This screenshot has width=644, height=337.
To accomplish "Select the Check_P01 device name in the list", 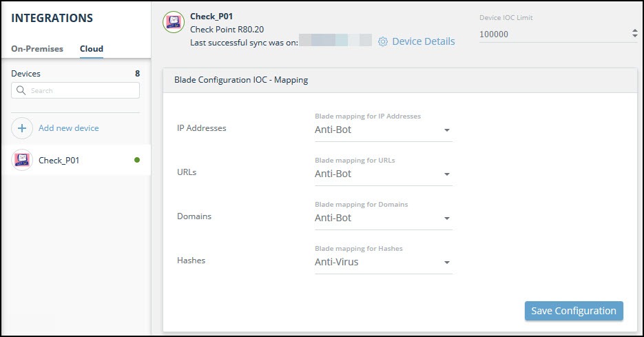I will (x=59, y=160).
